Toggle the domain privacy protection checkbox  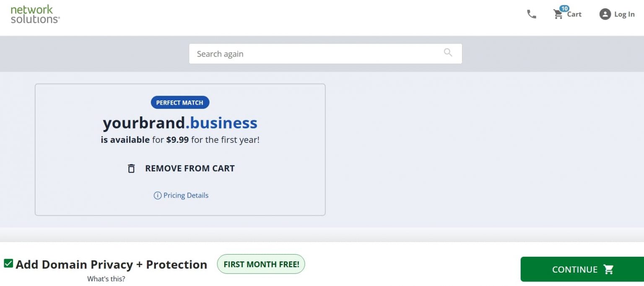click(x=8, y=263)
